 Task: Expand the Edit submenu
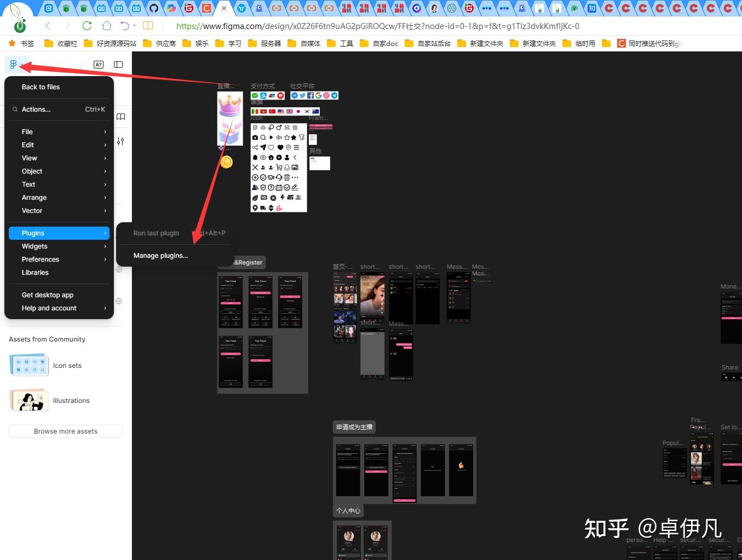[59, 145]
